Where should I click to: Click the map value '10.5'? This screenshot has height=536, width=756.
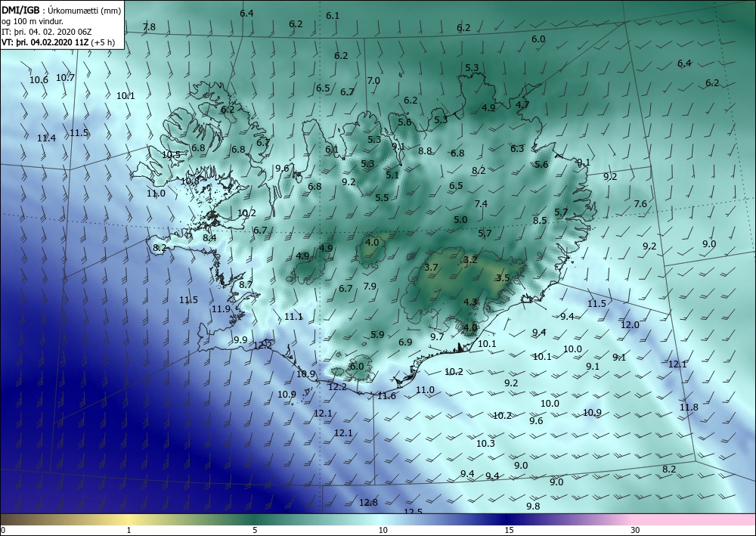point(171,155)
